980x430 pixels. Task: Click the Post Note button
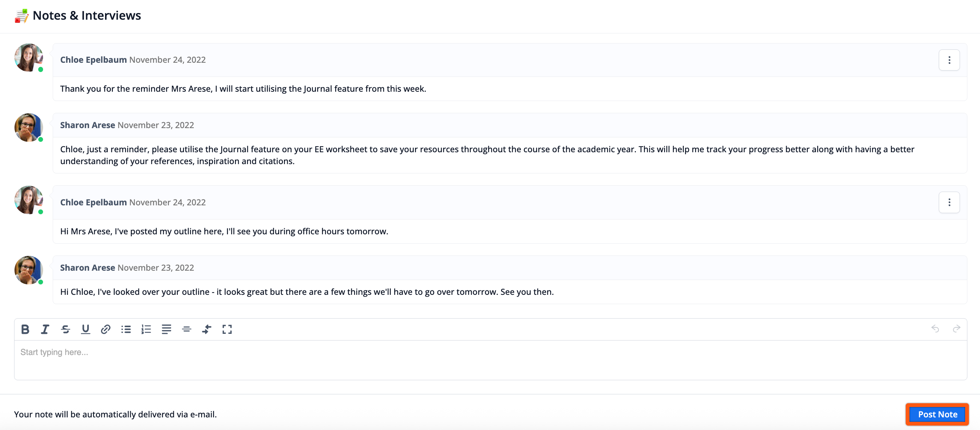coord(937,414)
